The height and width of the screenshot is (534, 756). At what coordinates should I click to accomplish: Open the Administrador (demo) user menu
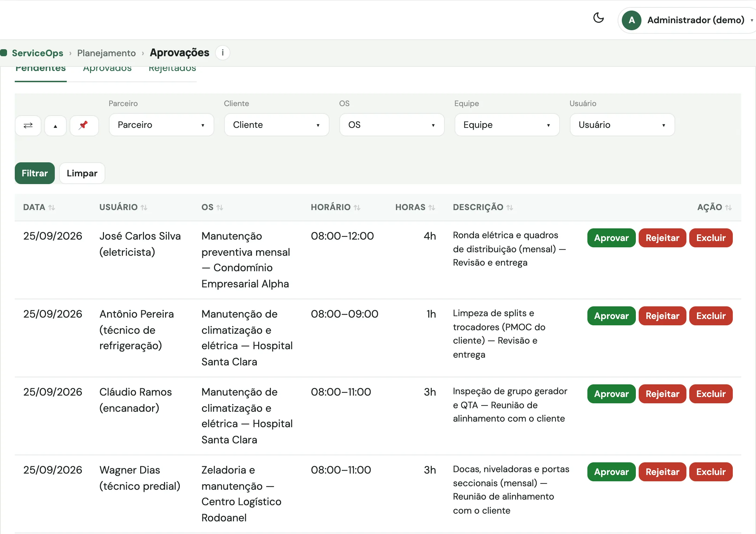coord(687,20)
